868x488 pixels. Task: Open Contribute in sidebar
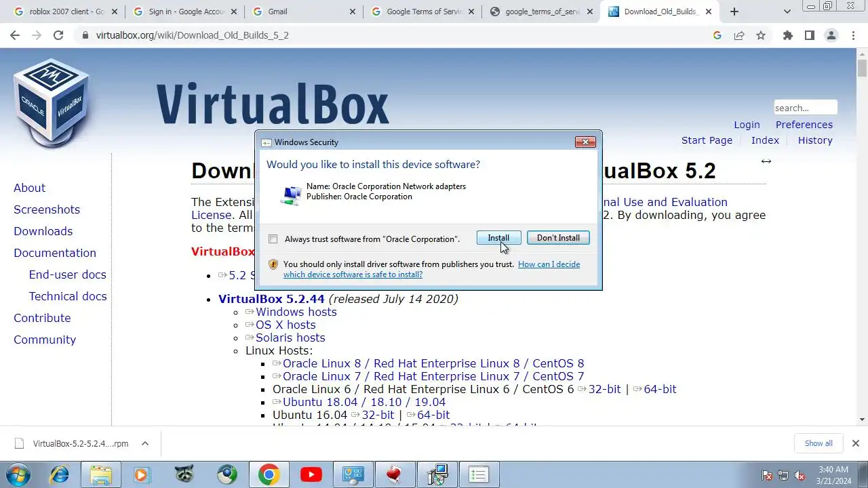(x=42, y=318)
